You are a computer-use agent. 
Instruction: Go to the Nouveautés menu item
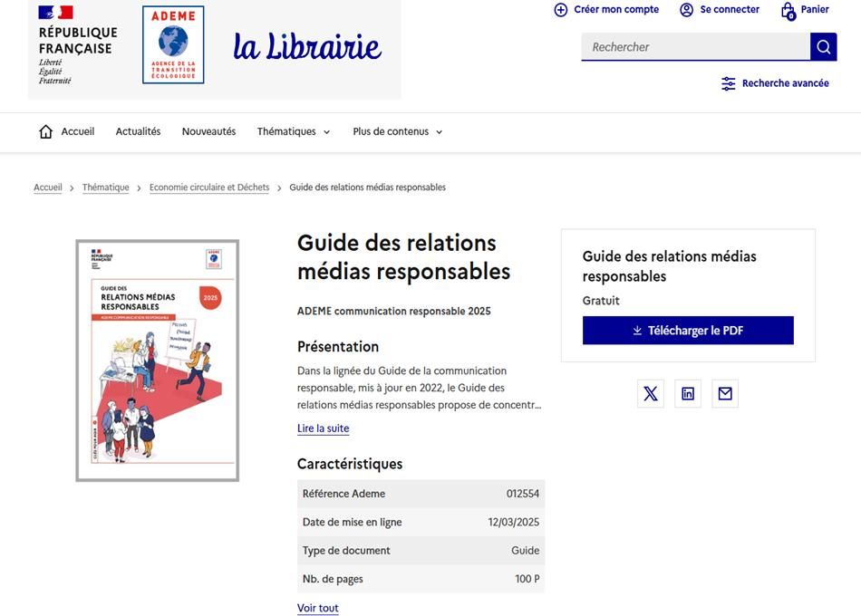coord(208,131)
